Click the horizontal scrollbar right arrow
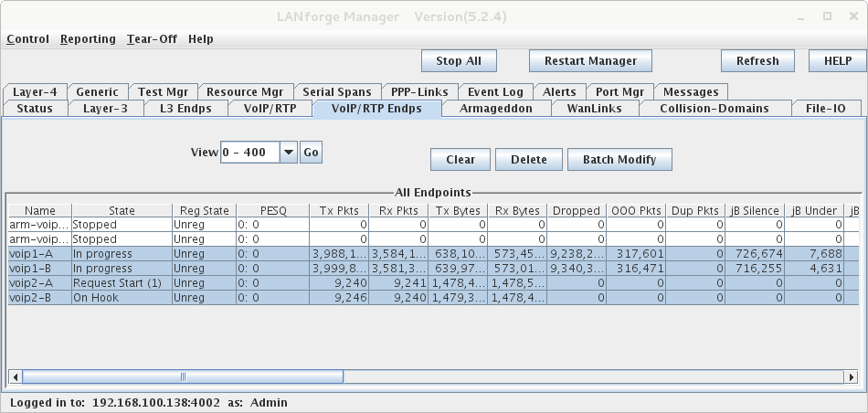This screenshot has height=413, width=868. pos(852,377)
